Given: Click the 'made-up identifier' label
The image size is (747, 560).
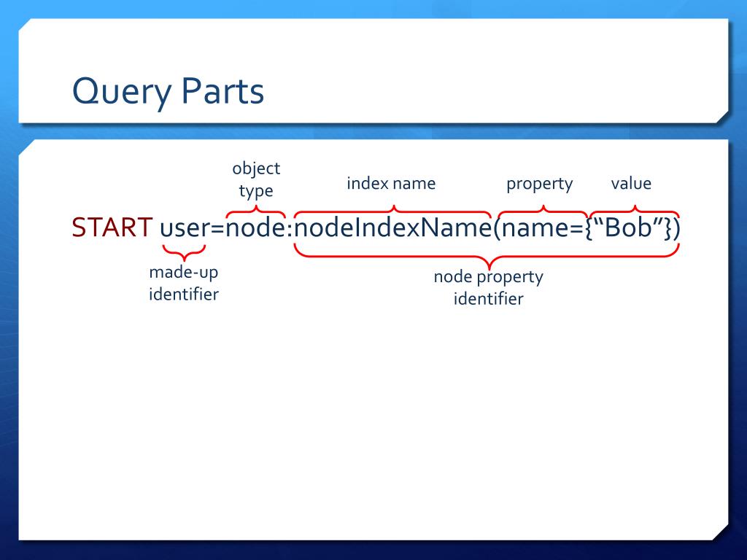Looking at the screenshot, I should 184,284.
